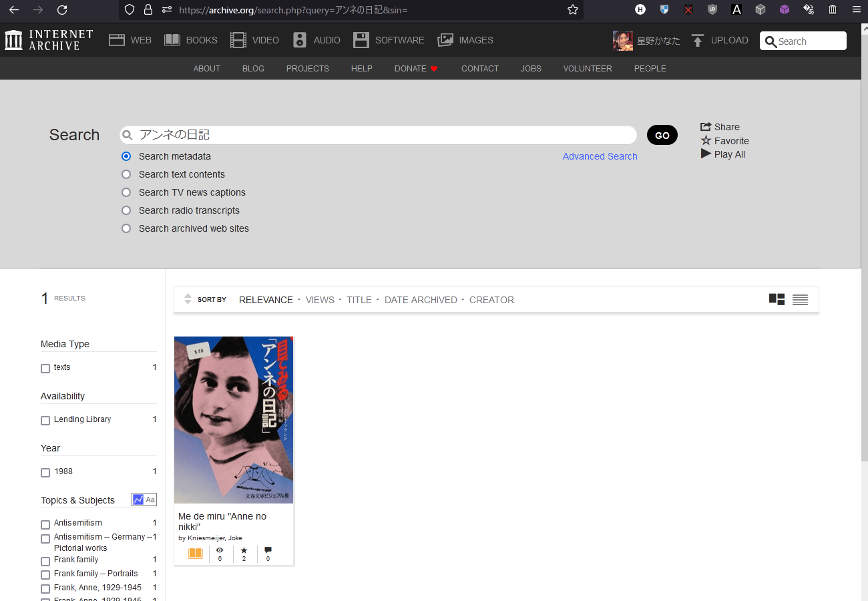Sort results by CREATOR

pos(491,300)
